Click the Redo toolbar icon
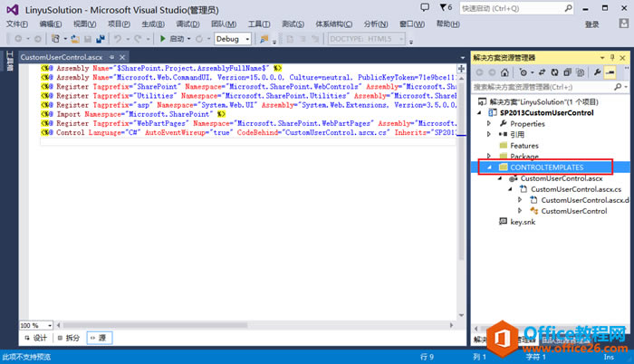The image size is (634, 364). 138,39
